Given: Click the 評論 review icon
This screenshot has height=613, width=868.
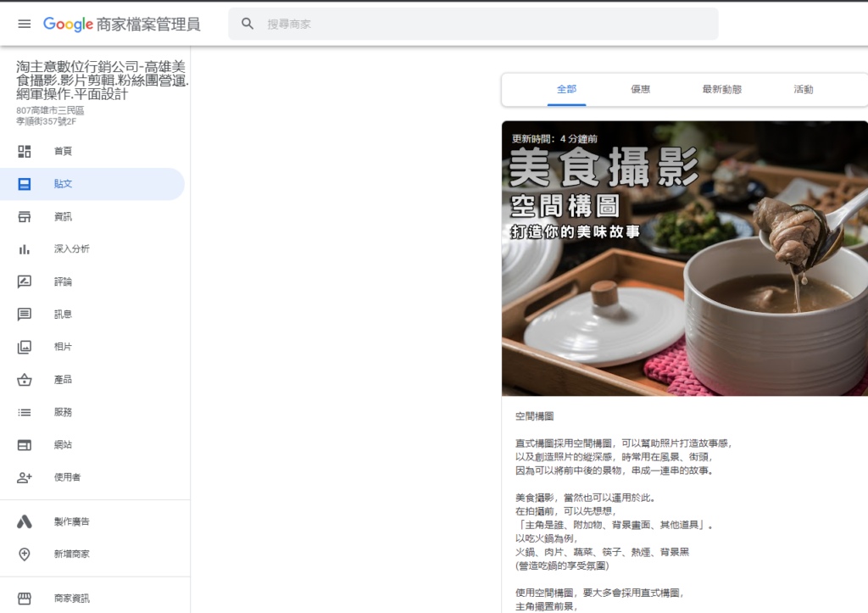Looking at the screenshot, I should click(25, 281).
